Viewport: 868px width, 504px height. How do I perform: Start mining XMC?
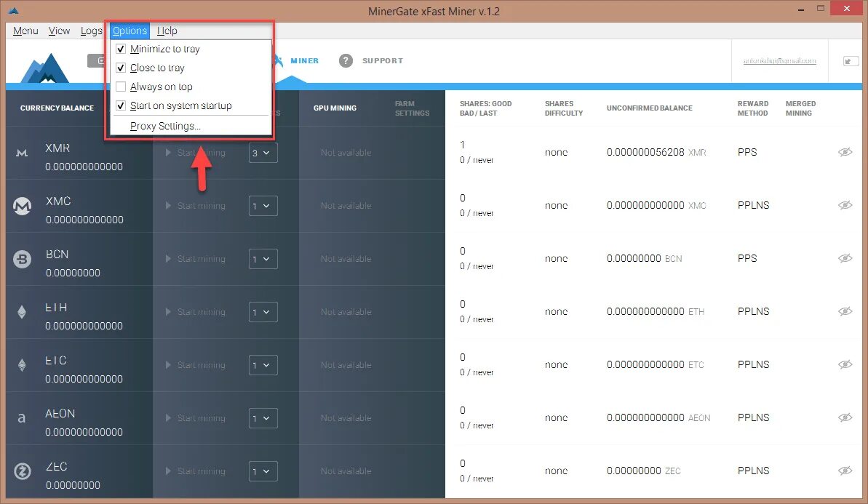pos(196,206)
